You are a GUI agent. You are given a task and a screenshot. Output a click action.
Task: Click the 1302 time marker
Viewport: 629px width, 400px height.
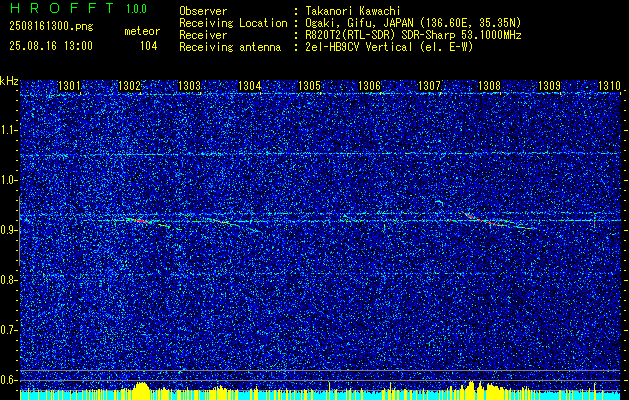[x=129, y=86]
